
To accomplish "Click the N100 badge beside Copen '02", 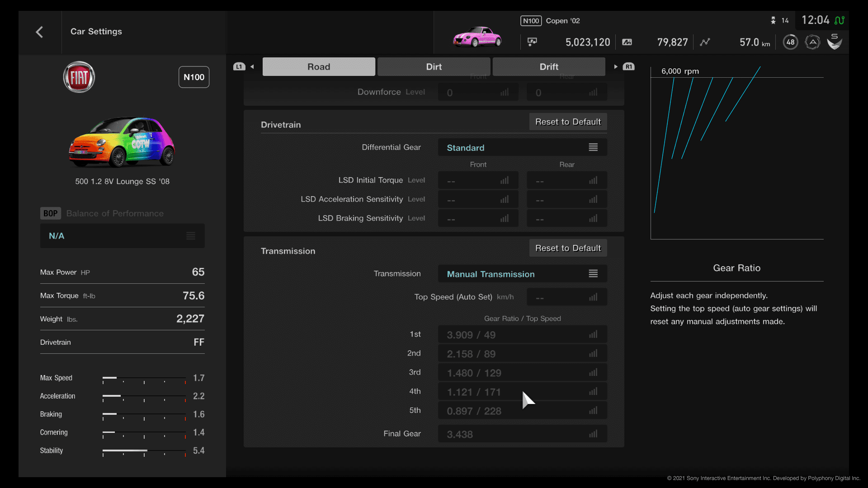I will coord(531,21).
